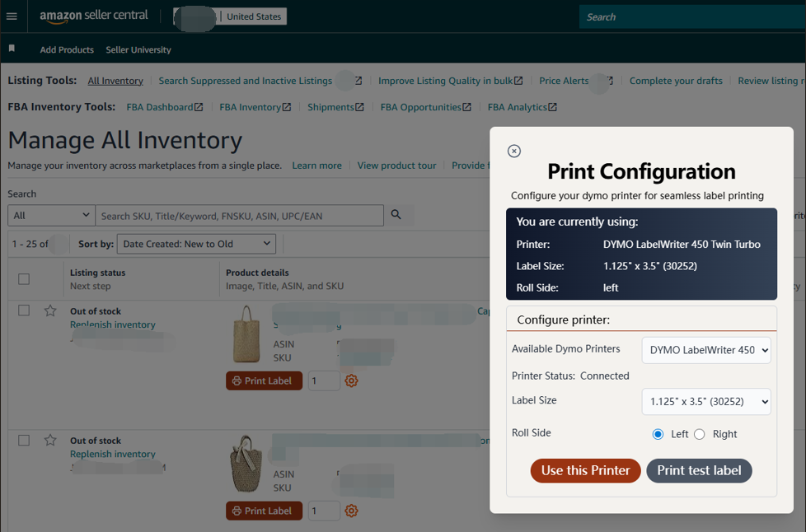The width and height of the screenshot is (806, 532).
Task: Open print settings gear for second product
Action: [x=351, y=511]
